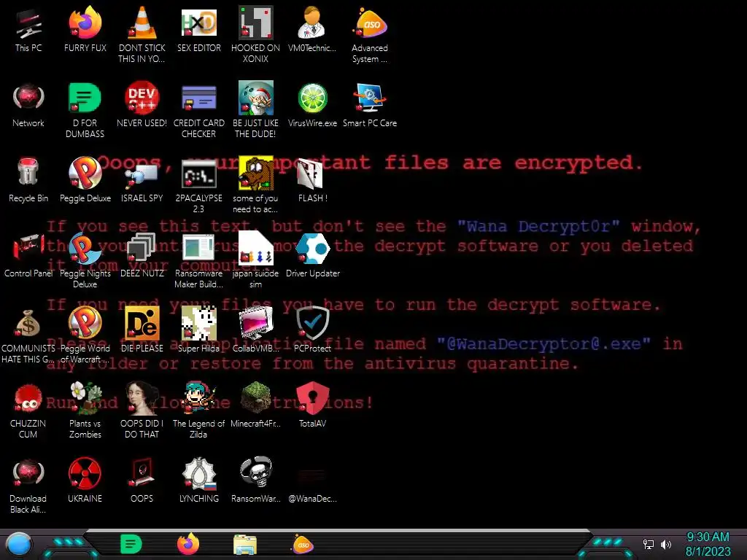The image size is (747, 560).
Task: Click the yellow dog desktop icon
Action: pos(256,186)
